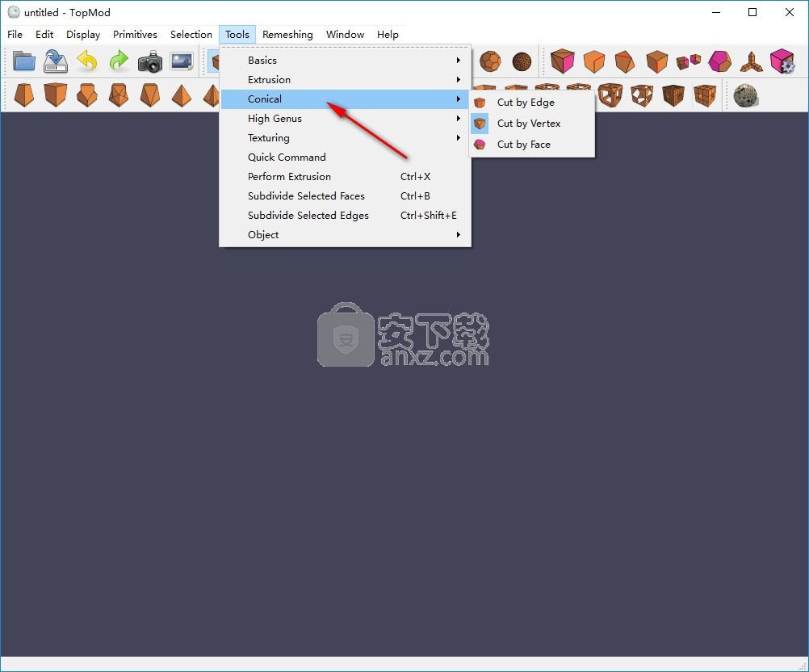Select the Cubical extrusion cube icon
The image size is (809, 672).
(55, 95)
